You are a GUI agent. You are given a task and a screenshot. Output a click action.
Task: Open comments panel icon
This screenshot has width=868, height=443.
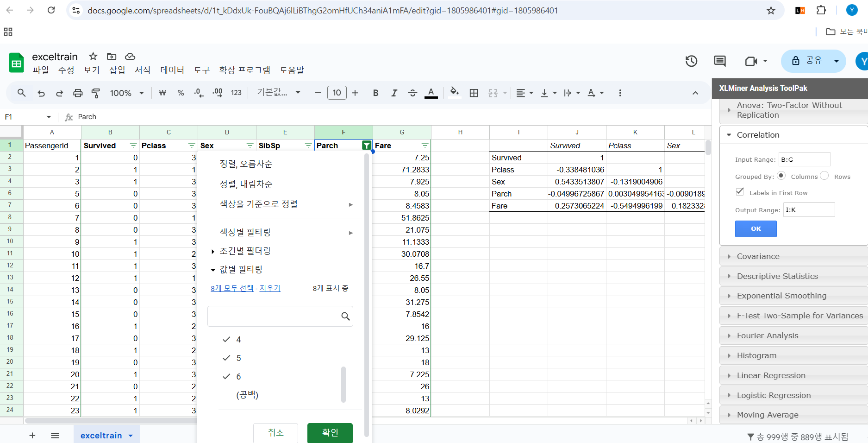720,61
